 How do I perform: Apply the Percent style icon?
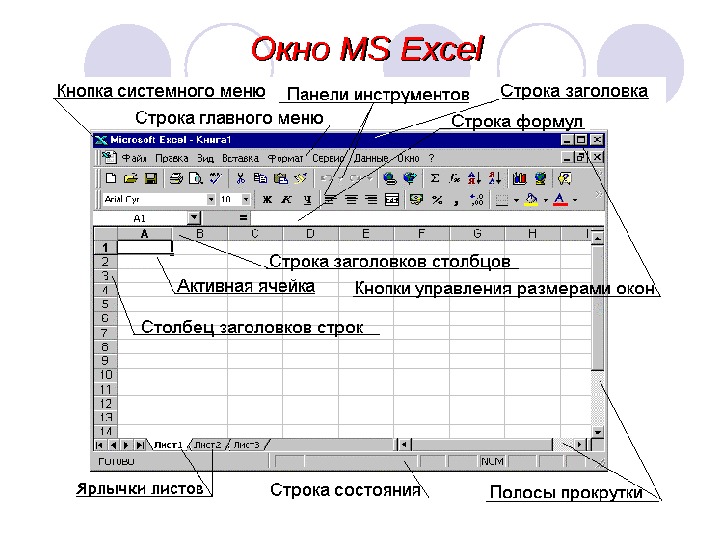click(x=437, y=199)
